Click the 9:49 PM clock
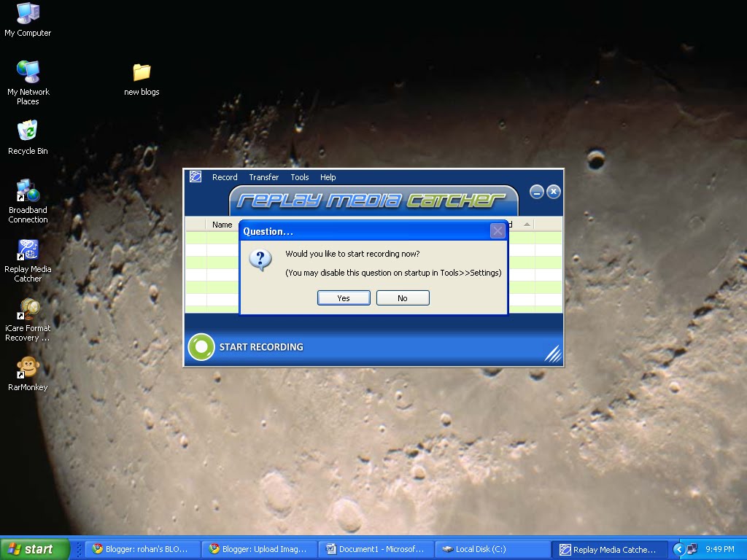Screen dimensions: 747x560 pyautogui.click(x=720, y=549)
